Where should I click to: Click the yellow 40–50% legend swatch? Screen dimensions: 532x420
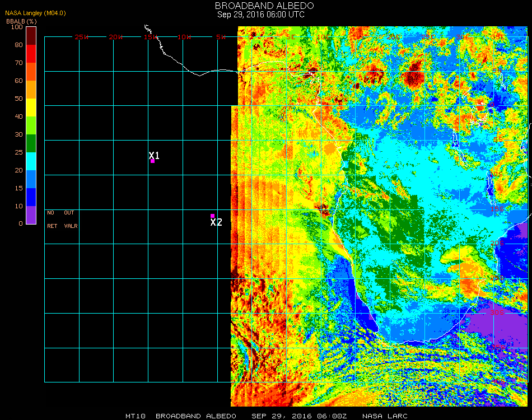tap(31, 107)
